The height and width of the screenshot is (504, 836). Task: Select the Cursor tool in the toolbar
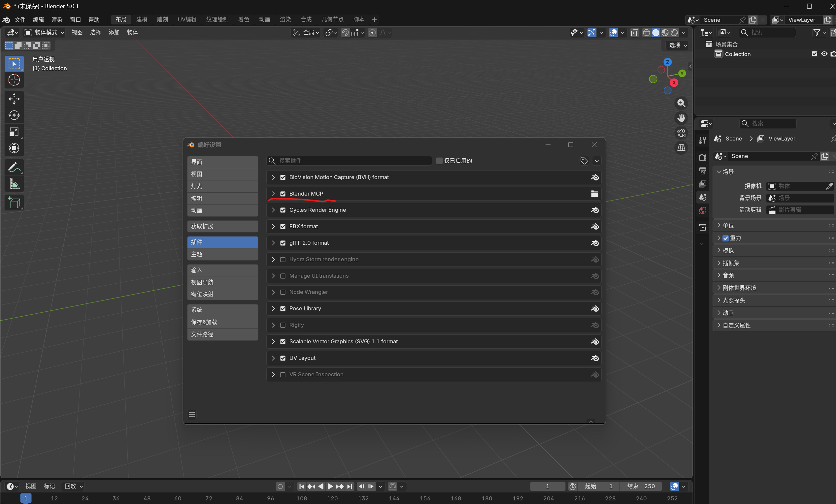coord(14,80)
